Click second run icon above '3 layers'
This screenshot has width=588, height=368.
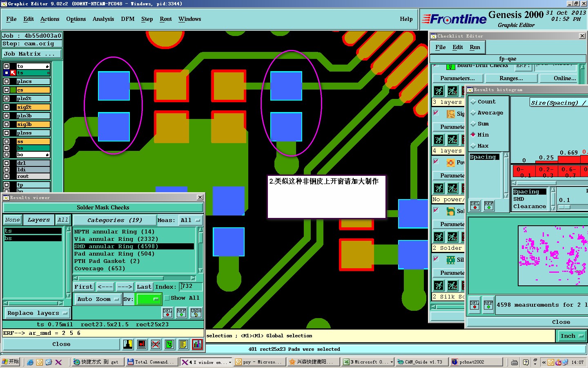[452, 91]
